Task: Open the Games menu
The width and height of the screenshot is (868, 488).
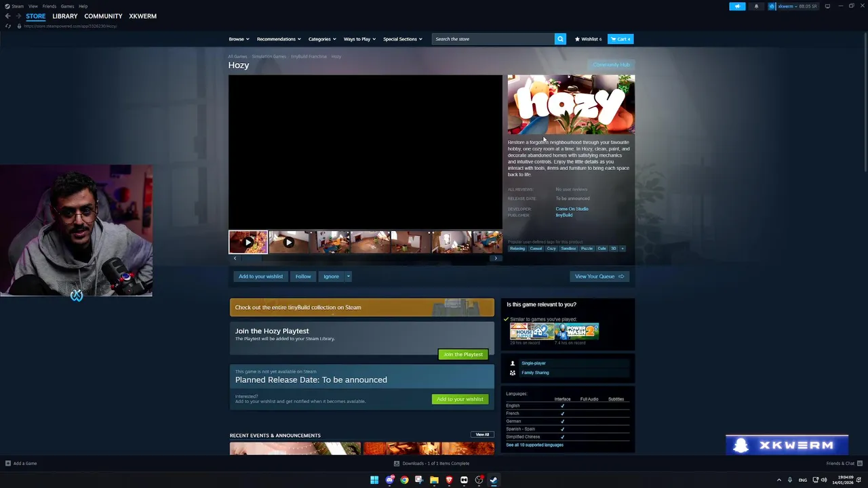Action: [x=67, y=6]
